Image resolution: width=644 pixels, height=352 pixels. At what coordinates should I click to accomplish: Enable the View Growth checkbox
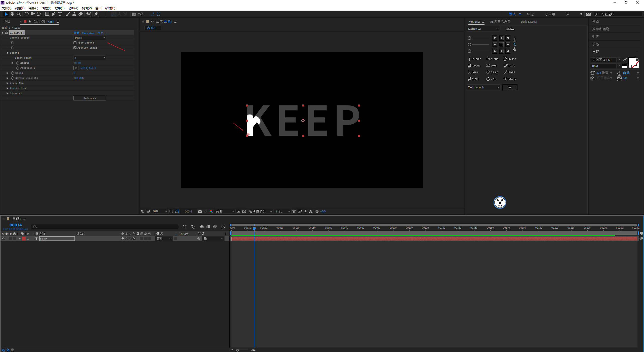tap(75, 43)
